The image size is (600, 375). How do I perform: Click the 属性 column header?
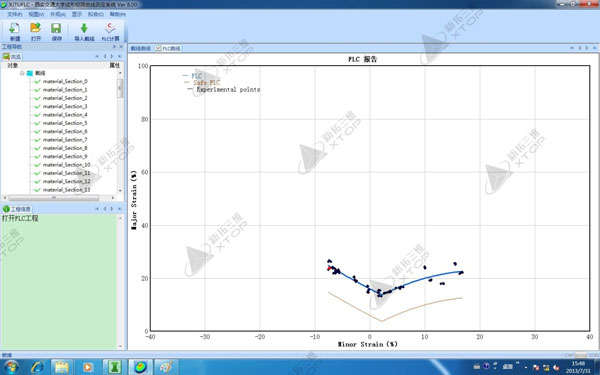114,65
